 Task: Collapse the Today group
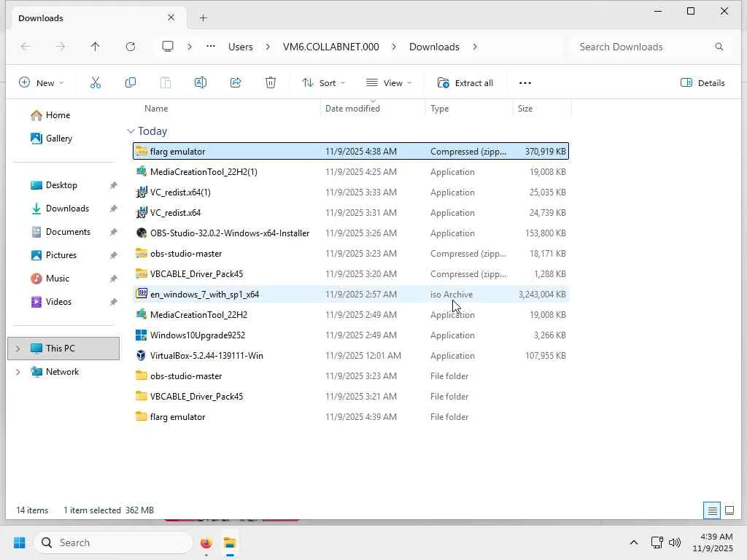click(x=131, y=131)
